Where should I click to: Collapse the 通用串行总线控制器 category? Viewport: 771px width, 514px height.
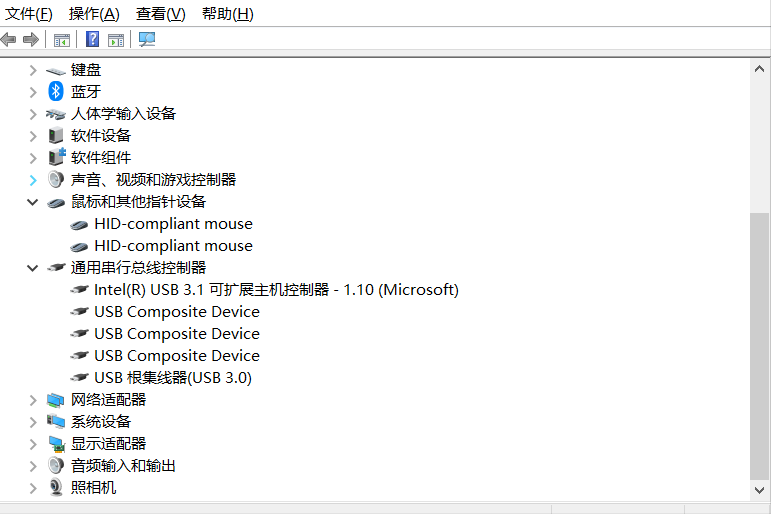click(32, 268)
